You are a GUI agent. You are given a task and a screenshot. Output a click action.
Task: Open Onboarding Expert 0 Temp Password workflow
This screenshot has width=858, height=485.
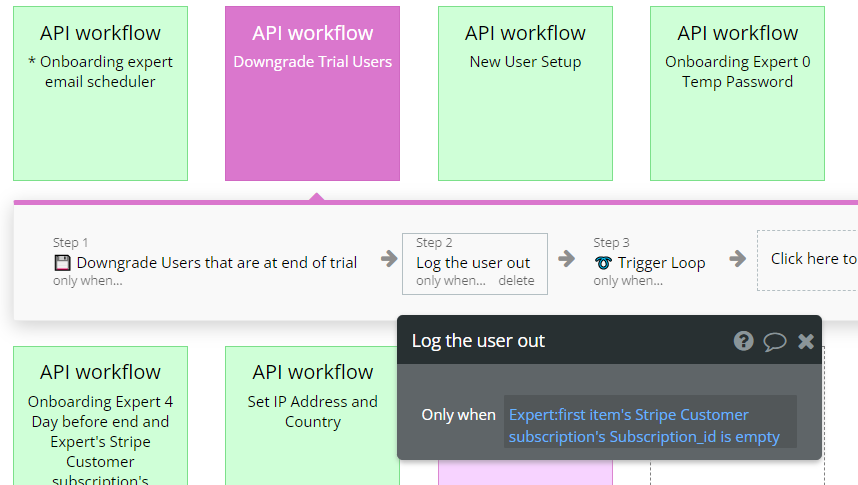pyautogui.click(x=737, y=93)
